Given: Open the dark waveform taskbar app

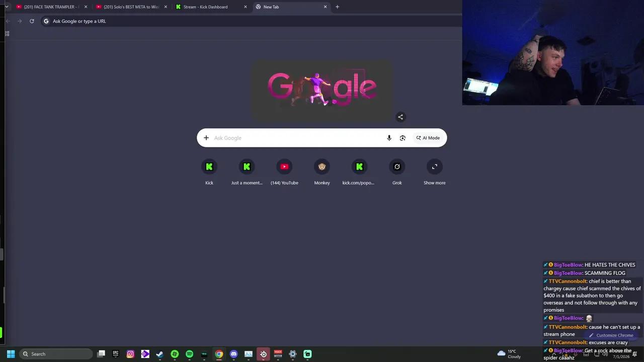Looking at the screenshot, I should click(204, 354).
